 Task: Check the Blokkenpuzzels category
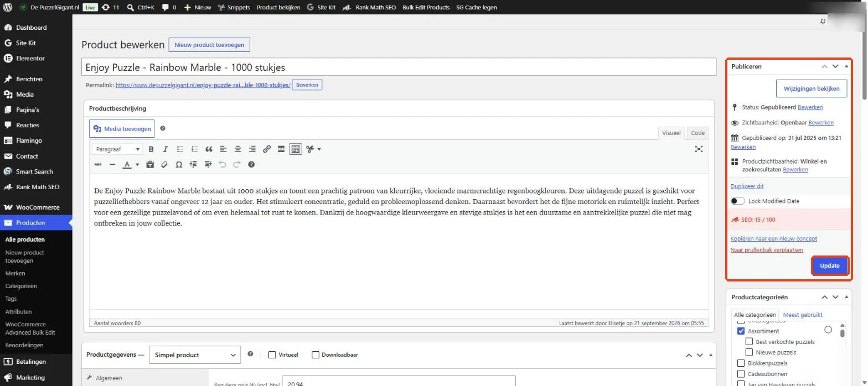pos(741,363)
